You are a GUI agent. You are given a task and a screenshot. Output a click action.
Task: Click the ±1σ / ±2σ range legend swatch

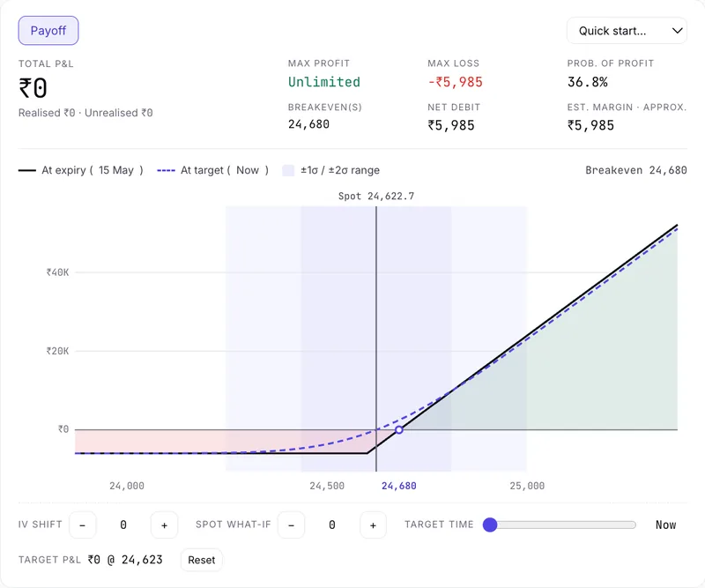click(x=288, y=170)
